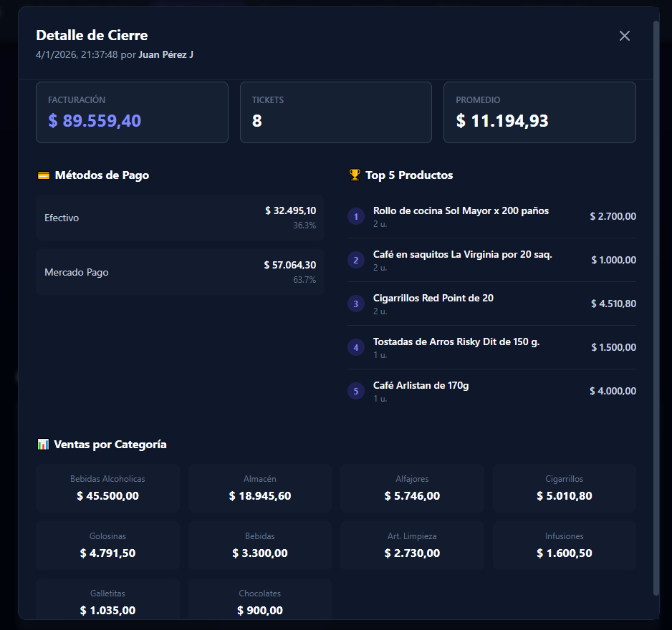Click rank badge number 1
The width and height of the screenshot is (672, 630).
[x=356, y=216]
